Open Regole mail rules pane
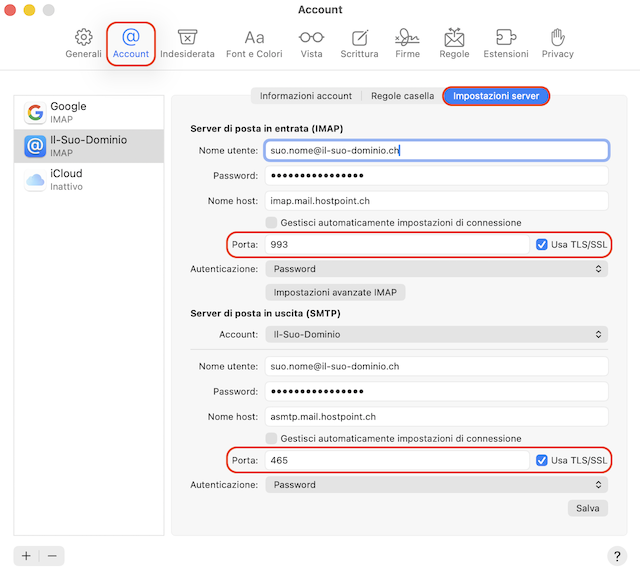 click(x=454, y=43)
